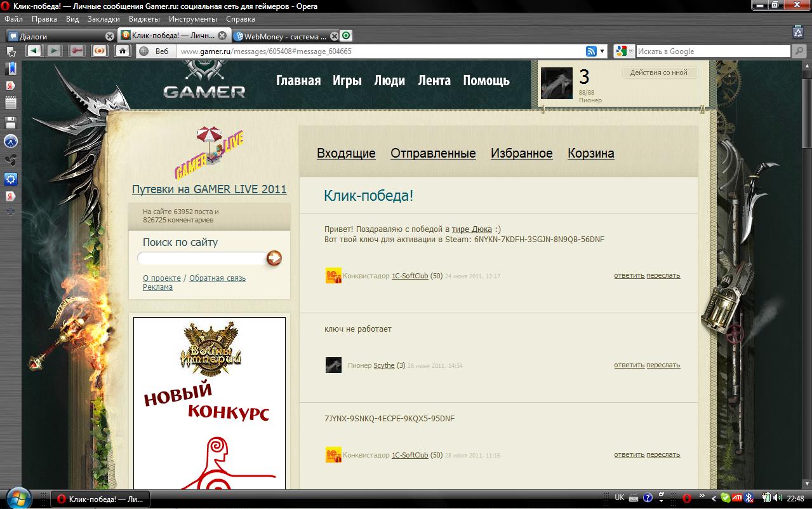
Task: Go back with the browser Back arrow
Action: click(x=34, y=51)
